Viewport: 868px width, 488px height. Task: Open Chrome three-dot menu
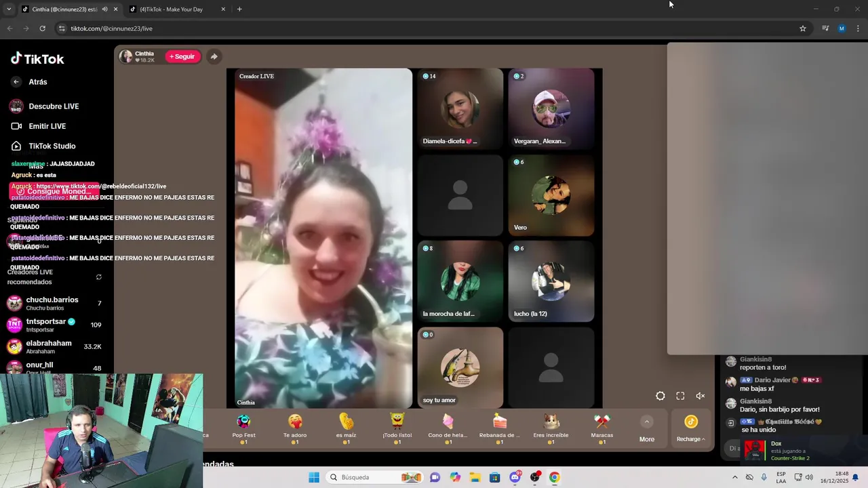coord(859,28)
